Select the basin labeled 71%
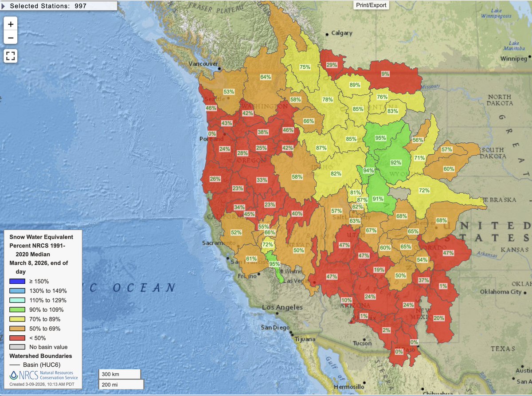This screenshot has width=532, height=396. coord(419,157)
